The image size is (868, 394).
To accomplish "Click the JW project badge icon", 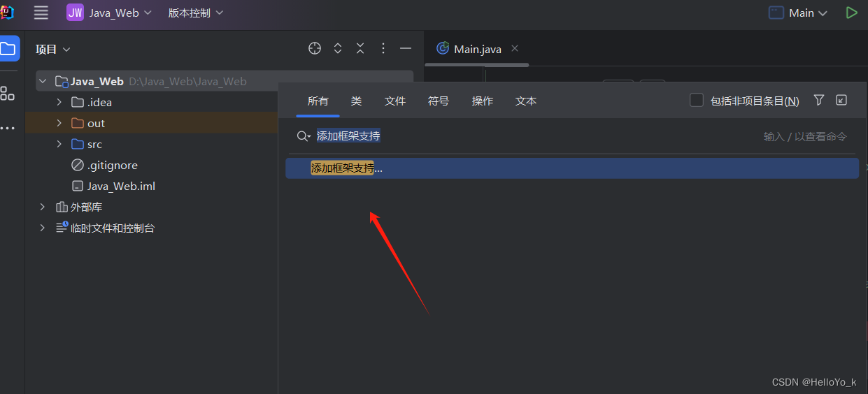I will (x=75, y=13).
